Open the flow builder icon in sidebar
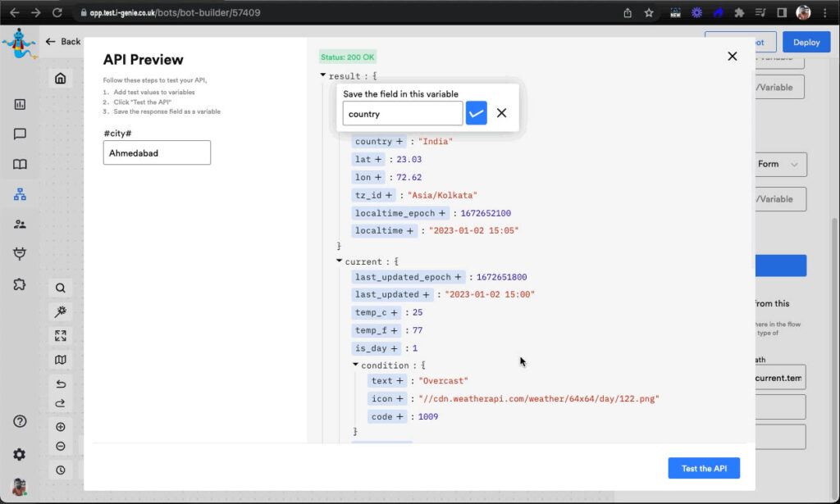 point(20,194)
